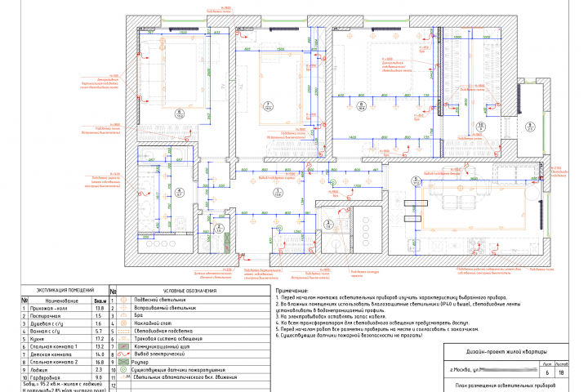Click the green fire sensor symbol in the legend
Image resolution: width=588 pixels, height=392 pixels.
pos(124,370)
